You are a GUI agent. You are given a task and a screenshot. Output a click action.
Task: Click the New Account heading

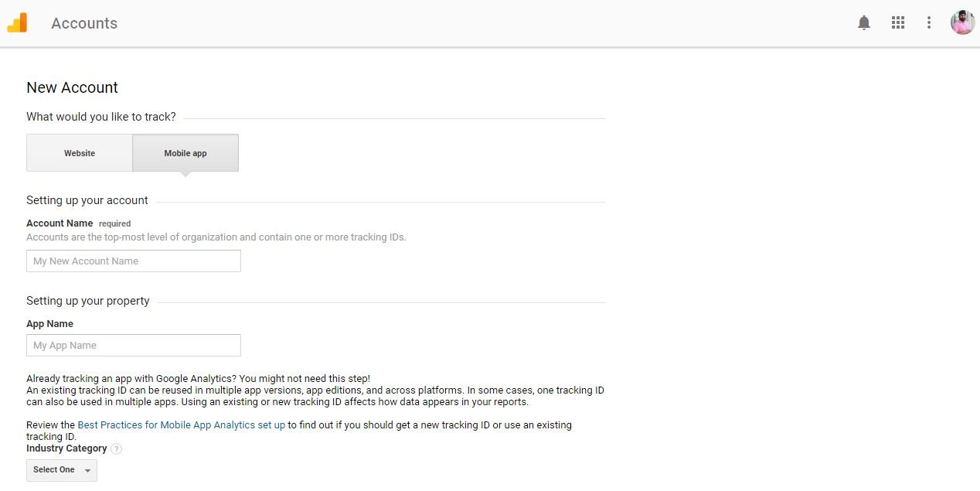73,87
